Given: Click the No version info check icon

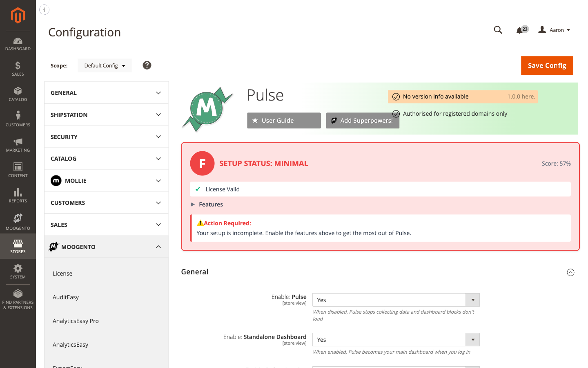Looking at the screenshot, I should [x=396, y=97].
